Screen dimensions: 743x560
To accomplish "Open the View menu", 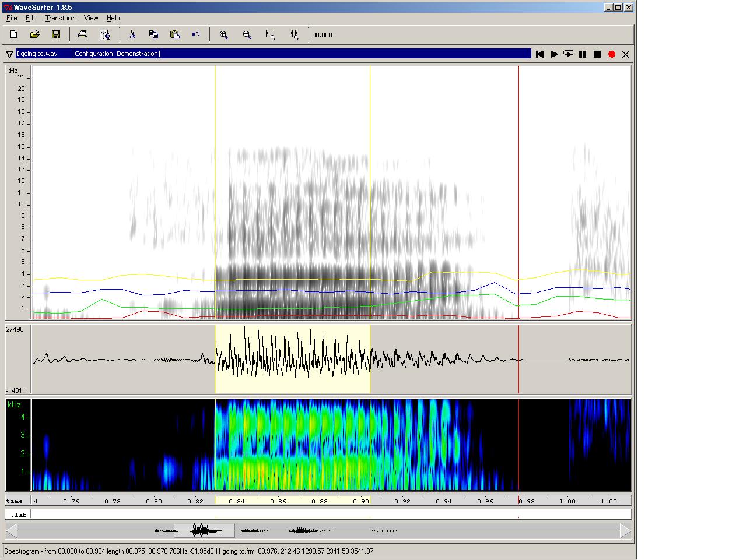I will click(x=91, y=18).
